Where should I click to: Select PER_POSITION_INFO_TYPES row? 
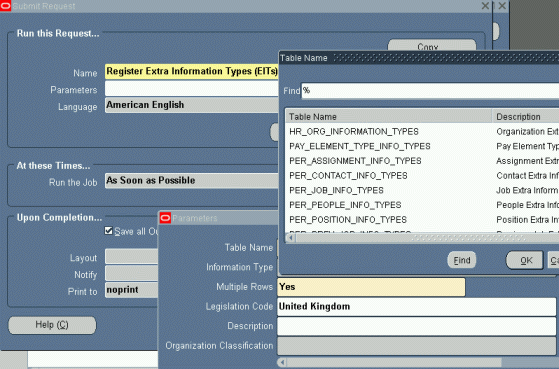click(x=422, y=219)
